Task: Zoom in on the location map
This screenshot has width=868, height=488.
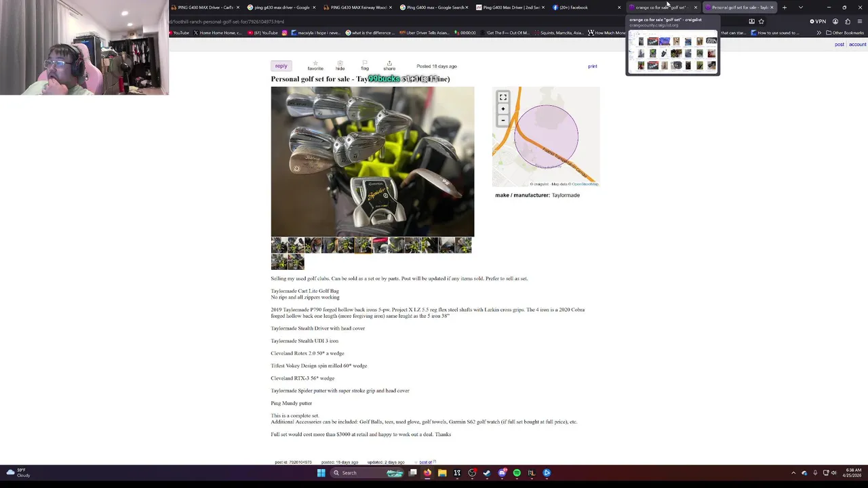Action: click(x=503, y=108)
